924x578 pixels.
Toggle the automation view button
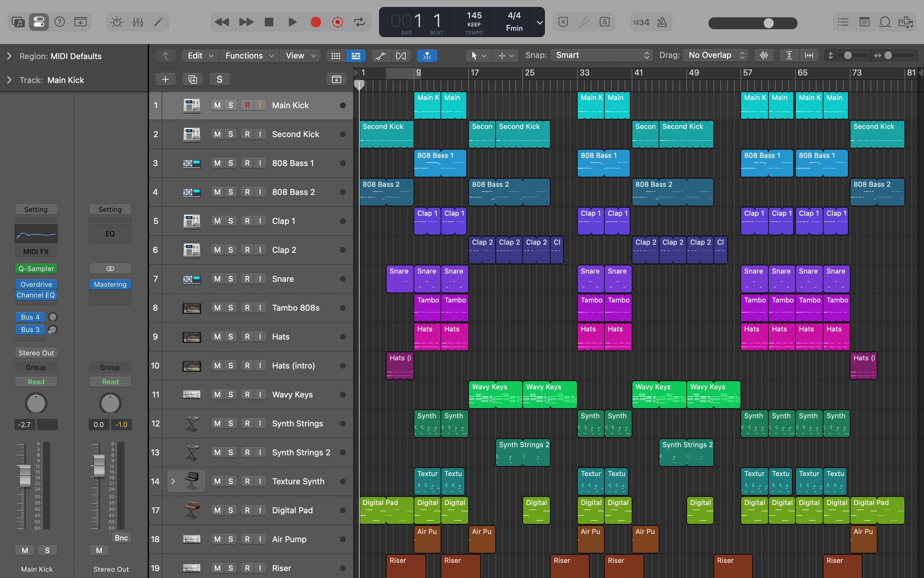[381, 56]
